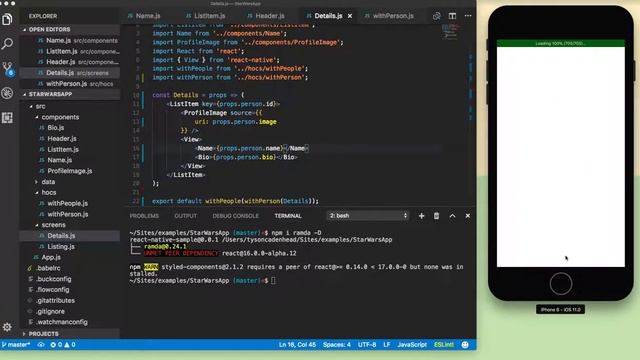Open the DEBUG CONSOLE panel tab

[236, 216]
